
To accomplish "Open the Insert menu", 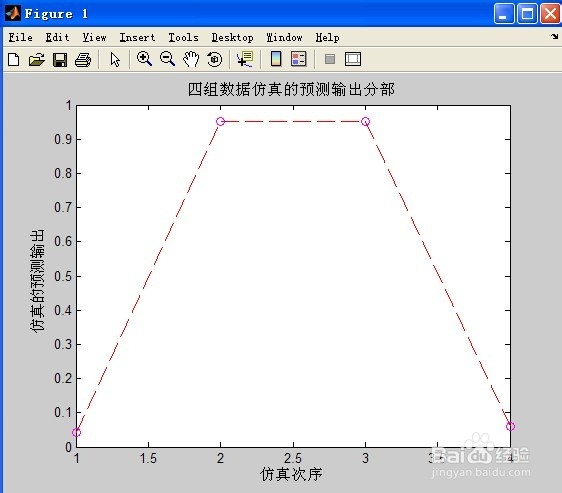I will [x=137, y=37].
